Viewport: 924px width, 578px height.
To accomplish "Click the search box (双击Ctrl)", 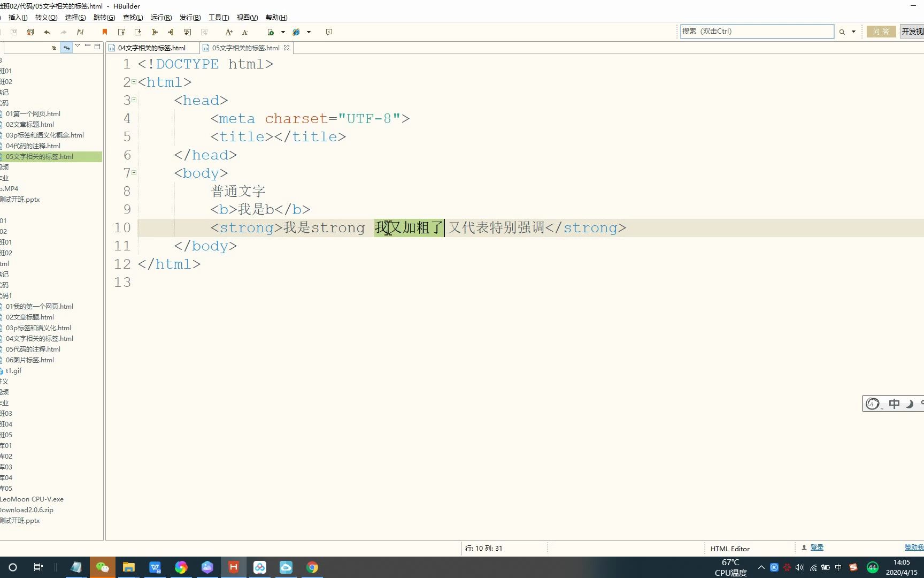I will tap(757, 32).
